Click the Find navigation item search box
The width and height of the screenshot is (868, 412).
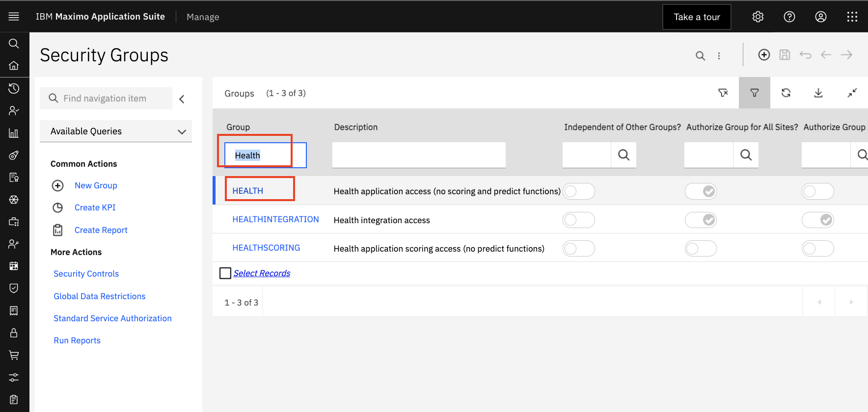pyautogui.click(x=106, y=99)
